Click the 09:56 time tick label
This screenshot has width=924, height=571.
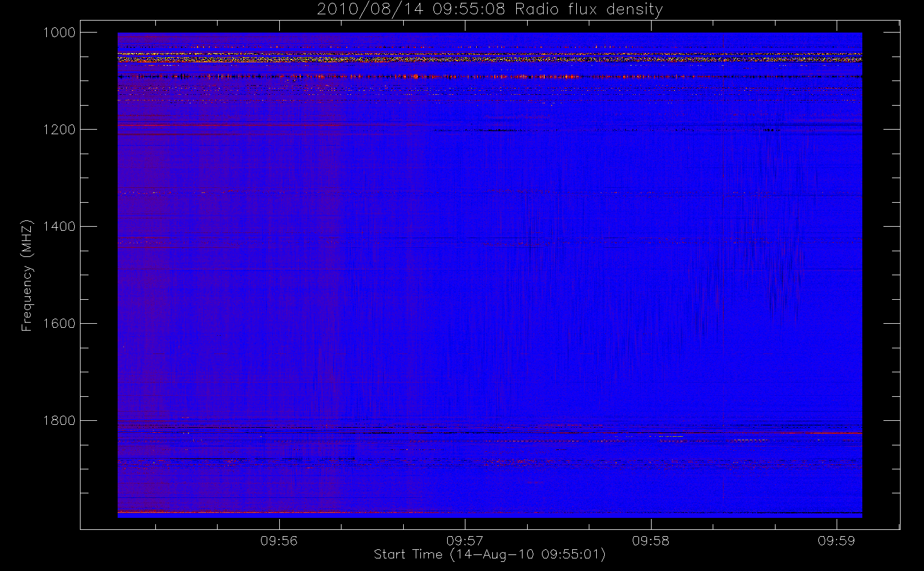click(x=279, y=541)
